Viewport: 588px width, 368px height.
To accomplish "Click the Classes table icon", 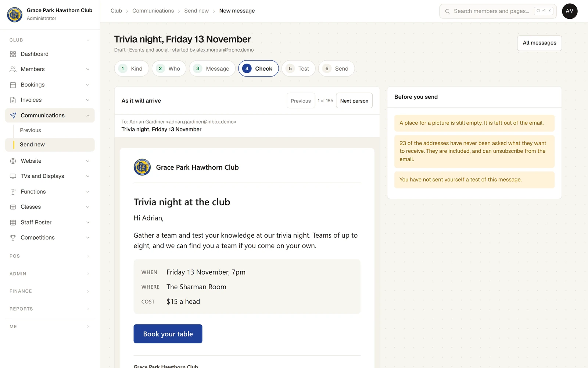I will click(13, 207).
